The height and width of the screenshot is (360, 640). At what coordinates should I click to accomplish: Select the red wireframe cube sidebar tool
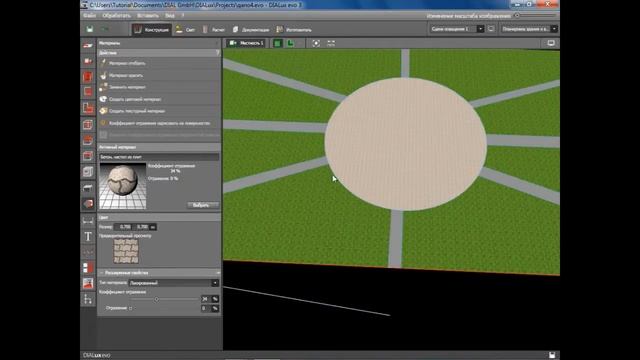point(88,124)
